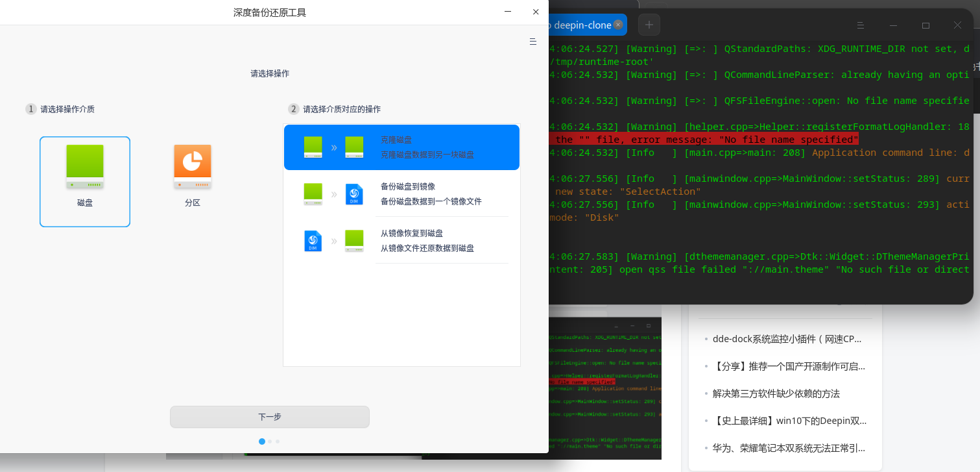980x472 pixels.
Task: Click the Application command line log entry
Action: click(x=759, y=153)
